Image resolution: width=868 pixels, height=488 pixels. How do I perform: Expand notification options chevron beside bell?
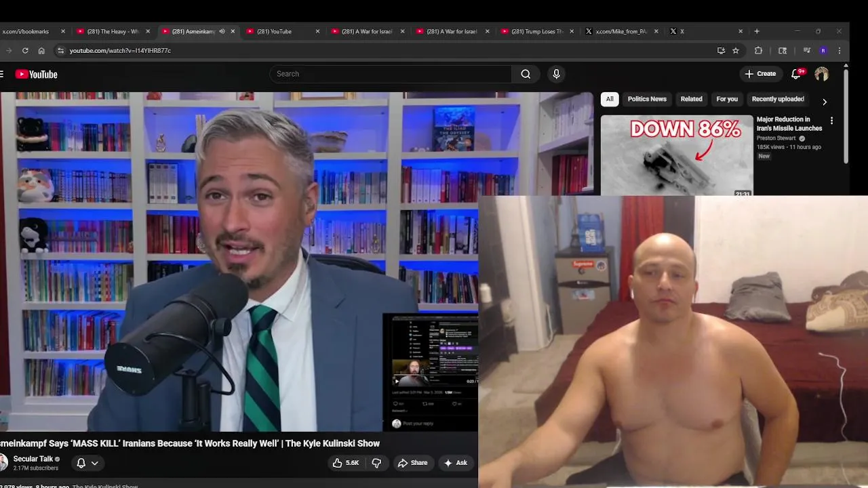[95, 463]
